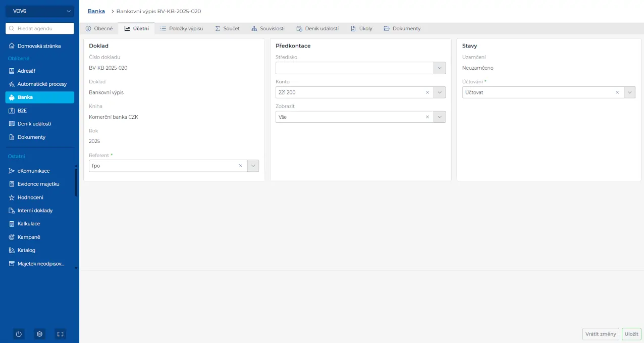Expand the Referent dropdown arrow
Image resolution: width=644 pixels, height=343 pixels.
click(x=253, y=166)
